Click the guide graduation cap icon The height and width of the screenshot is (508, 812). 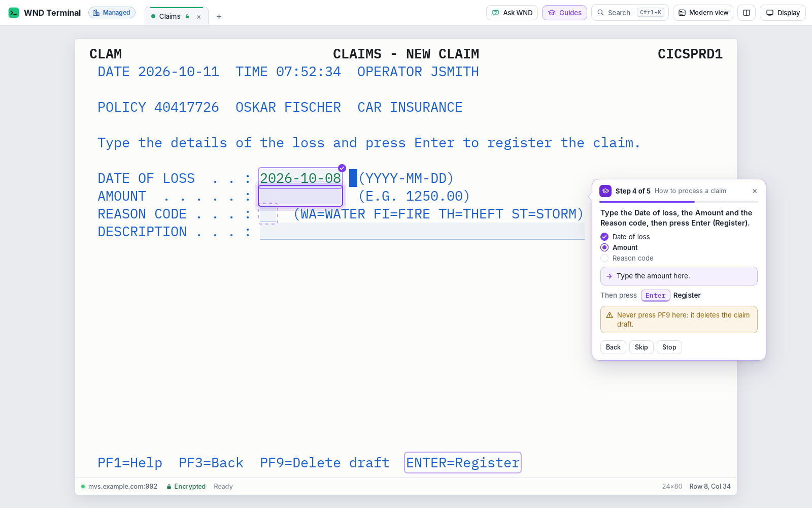point(605,191)
